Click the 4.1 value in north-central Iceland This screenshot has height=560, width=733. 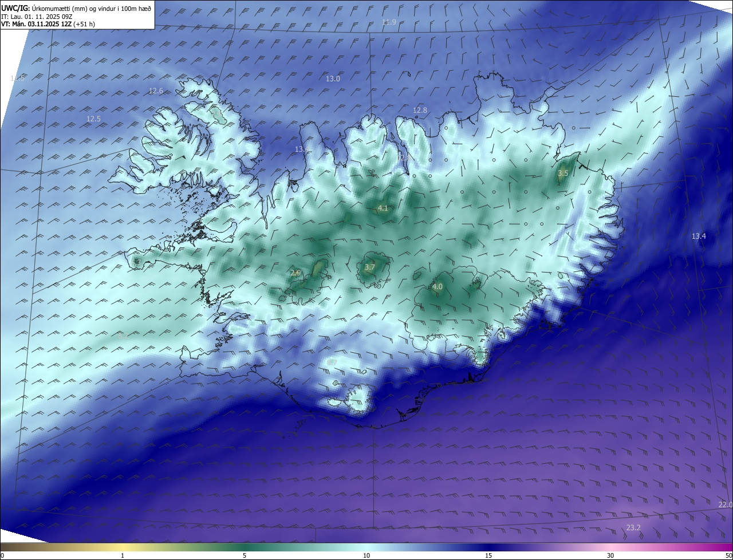point(383,208)
